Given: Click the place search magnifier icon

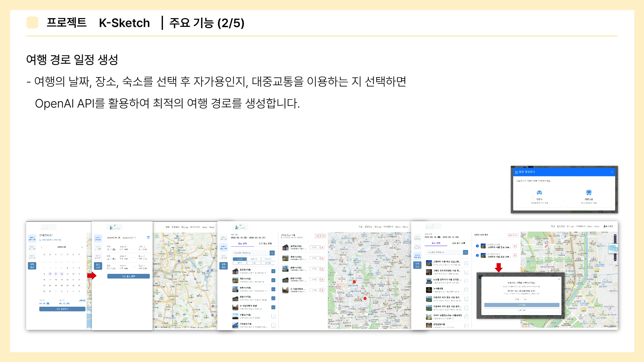Looking at the screenshot, I should (272, 253).
